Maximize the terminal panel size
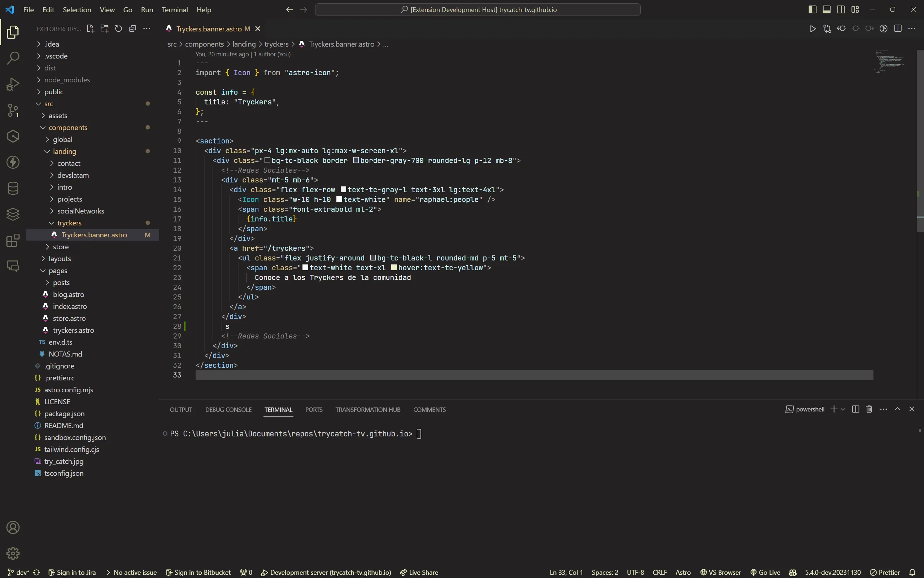The height and width of the screenshot is (578, 924). pyautogui.click(x=898, y=409)
